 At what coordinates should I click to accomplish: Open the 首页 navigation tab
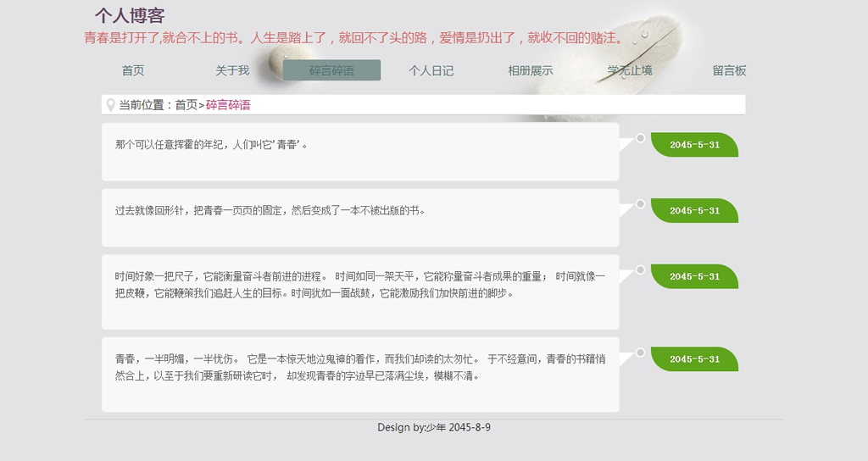tap(133, 70)
